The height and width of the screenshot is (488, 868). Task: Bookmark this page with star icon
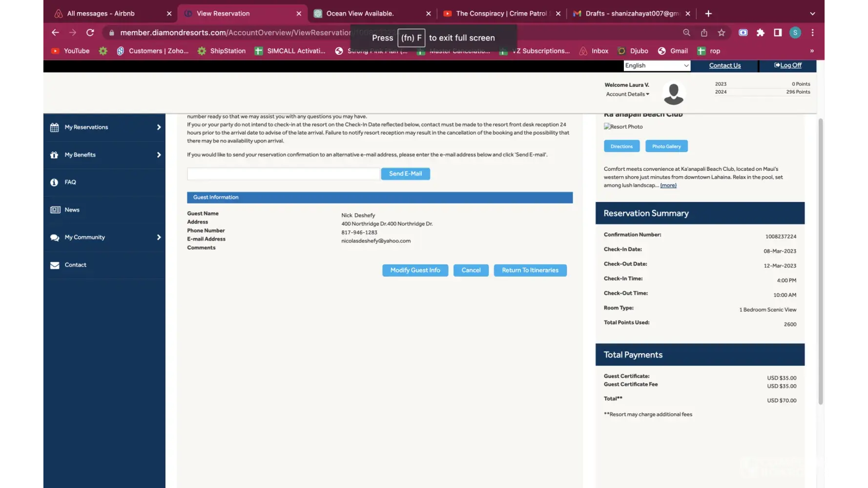(x=721, y=33)
